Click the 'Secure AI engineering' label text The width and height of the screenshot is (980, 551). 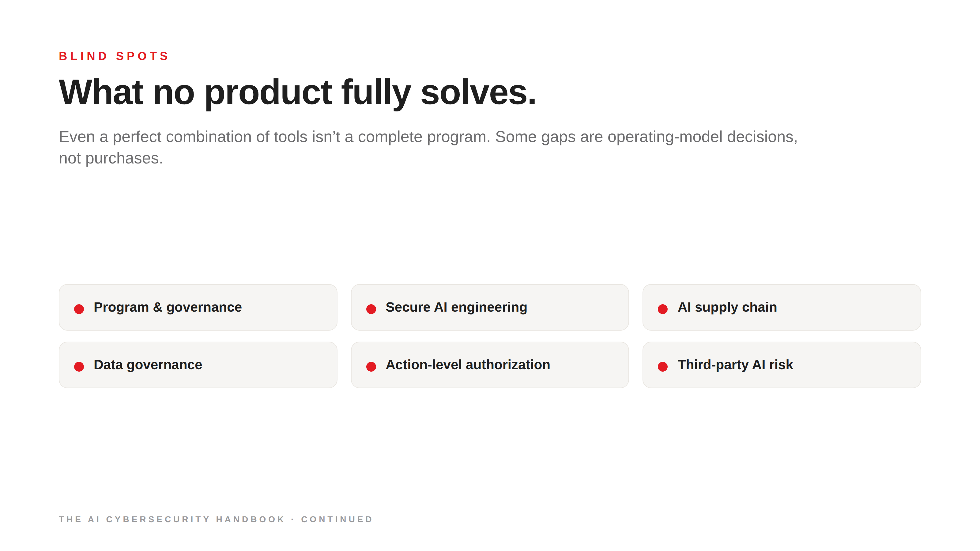[x=456, y=307]
